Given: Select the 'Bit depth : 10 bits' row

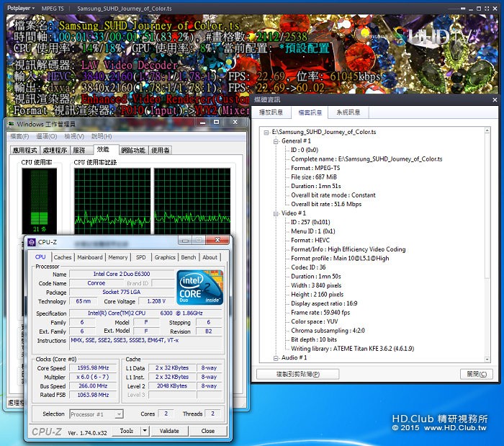Looking at the screenshot, I should (314, 339).
